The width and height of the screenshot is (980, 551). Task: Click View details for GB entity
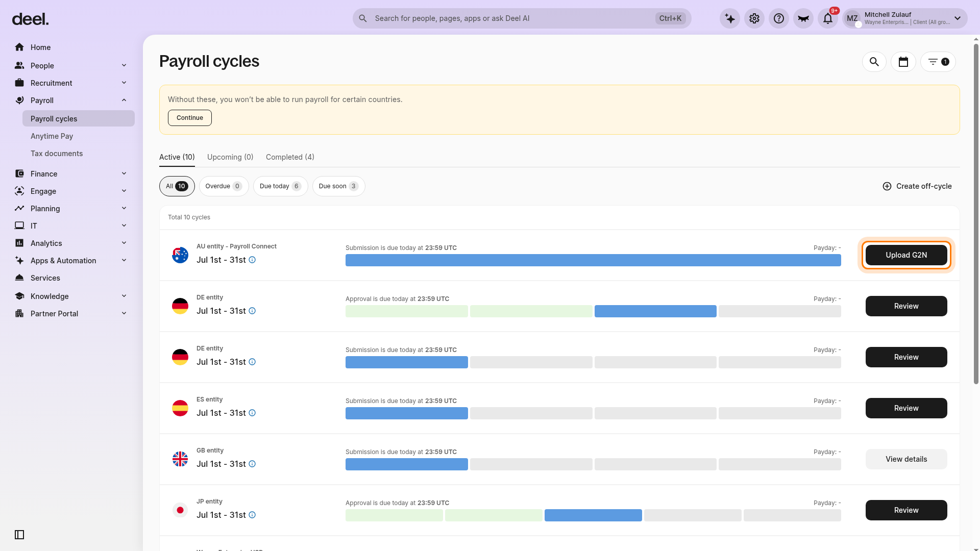(906, 459)
